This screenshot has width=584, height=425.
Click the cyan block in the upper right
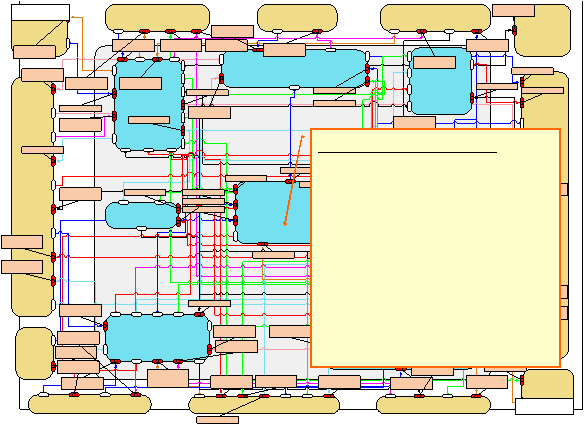441,81
